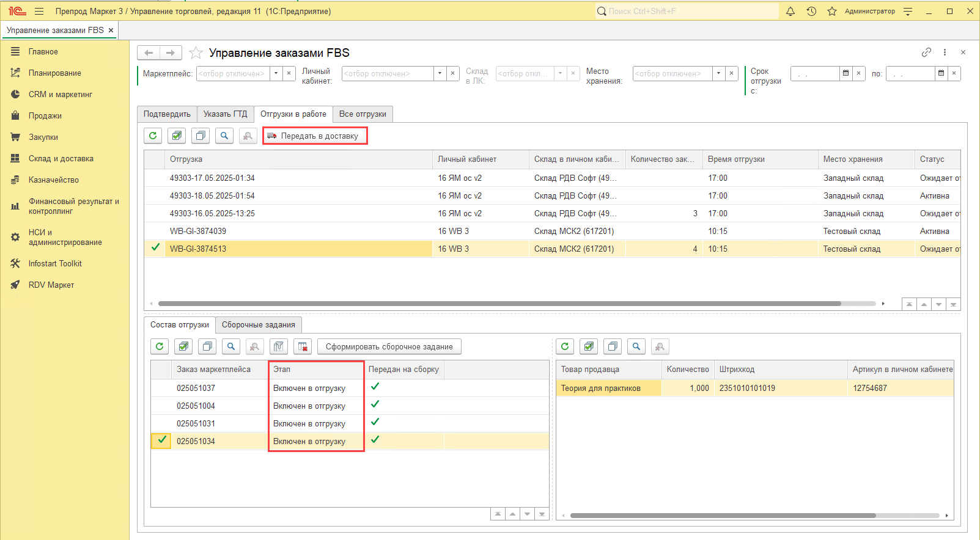Open notifications bell in title bar
This screenshot has height=540, width=980.
tap(790, 11)
